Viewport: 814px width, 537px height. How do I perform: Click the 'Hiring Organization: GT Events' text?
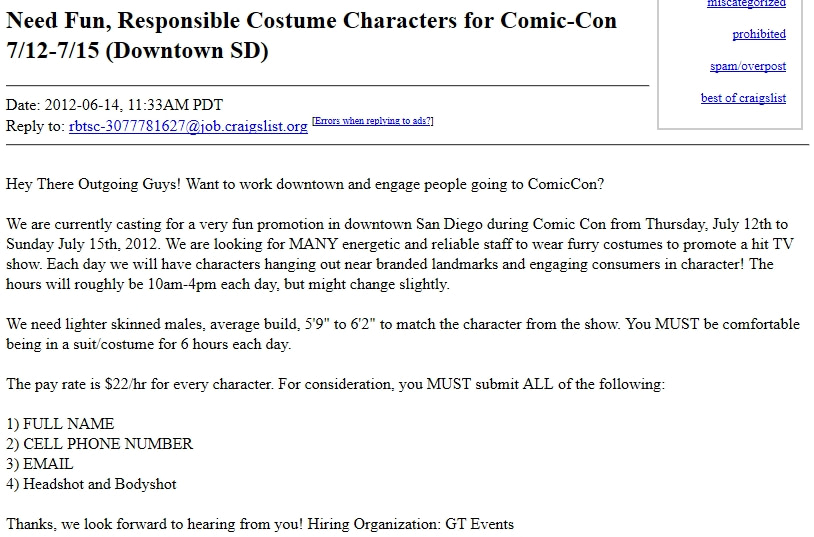pos(411,524)
